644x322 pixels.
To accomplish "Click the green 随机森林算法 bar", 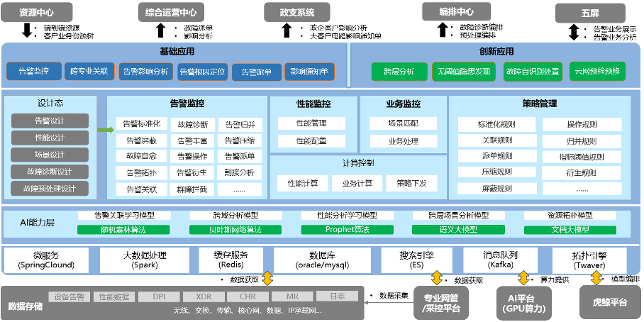I will pos(123,230).
